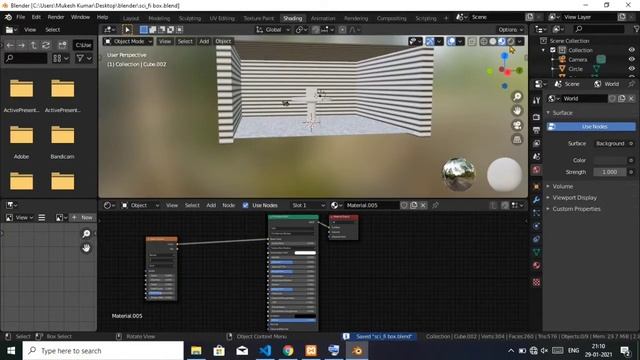
Task: Go to parent directory in file browser
Action: click(x=33, y=45)
